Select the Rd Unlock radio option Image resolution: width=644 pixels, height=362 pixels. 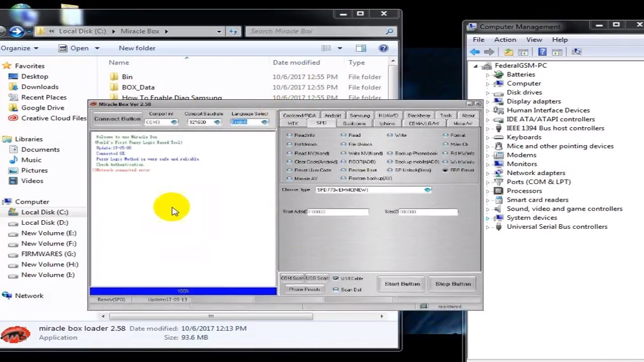pos(289,144)
